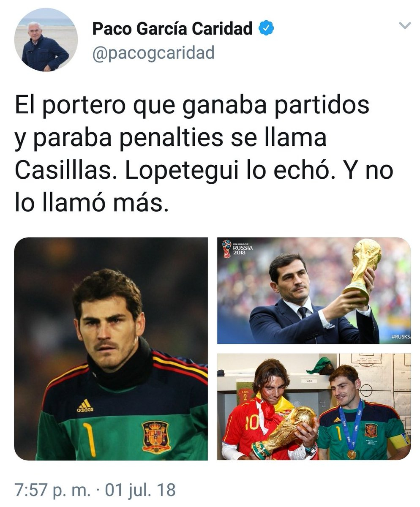Click the display name Paco García Caridad

(172, 29)
